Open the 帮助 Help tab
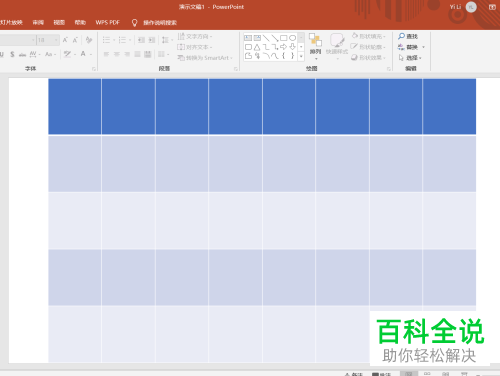500x376 pixels. click(x=80, y=22)
